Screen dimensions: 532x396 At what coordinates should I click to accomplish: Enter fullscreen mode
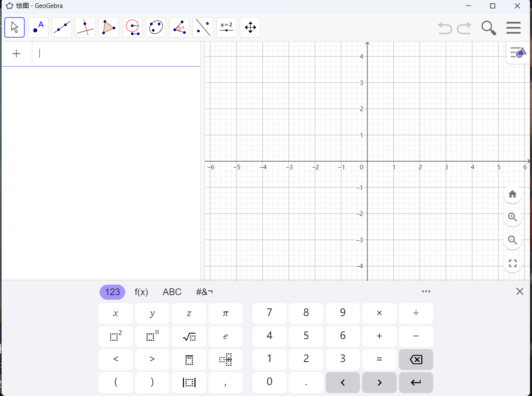point(512,263)
